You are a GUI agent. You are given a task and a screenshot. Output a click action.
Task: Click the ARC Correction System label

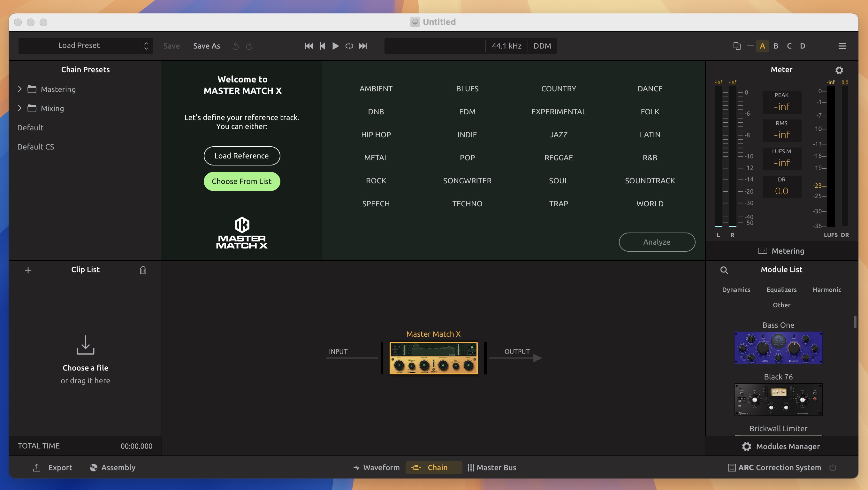(x=780, y=467)
